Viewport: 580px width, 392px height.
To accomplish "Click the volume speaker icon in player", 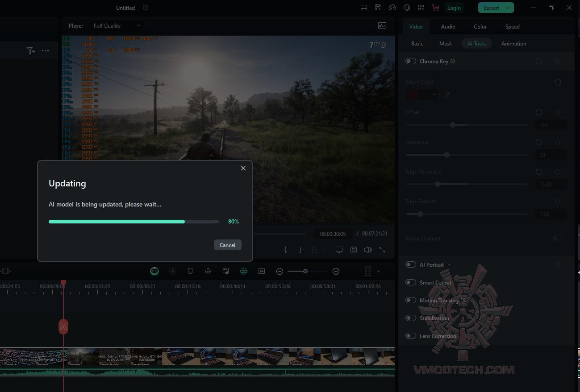I will [368, 250].
